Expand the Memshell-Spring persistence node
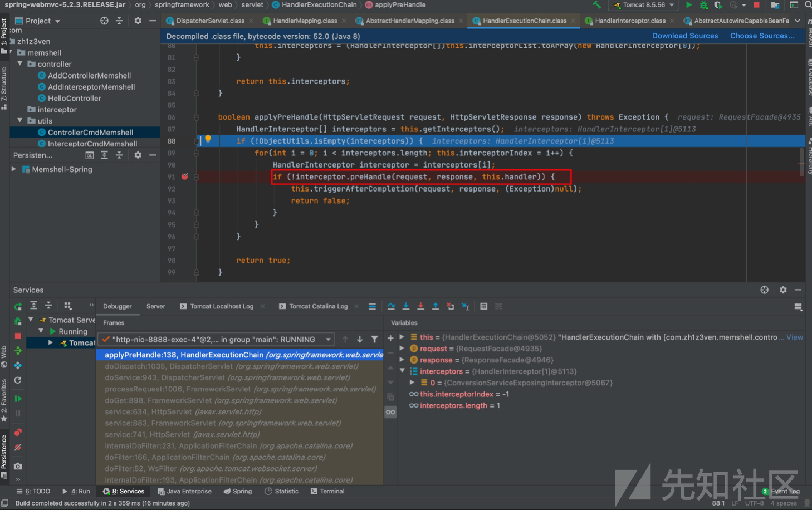 (14, 169)
